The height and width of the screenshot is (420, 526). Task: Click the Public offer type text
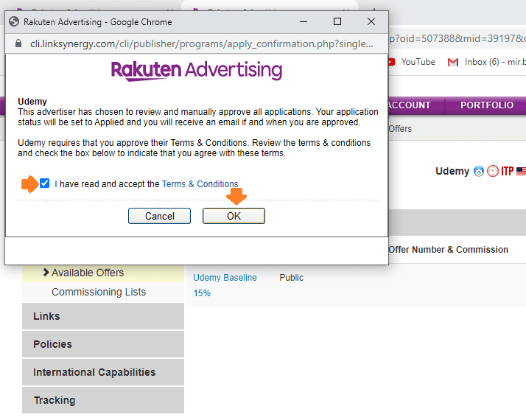click(291, 278)
